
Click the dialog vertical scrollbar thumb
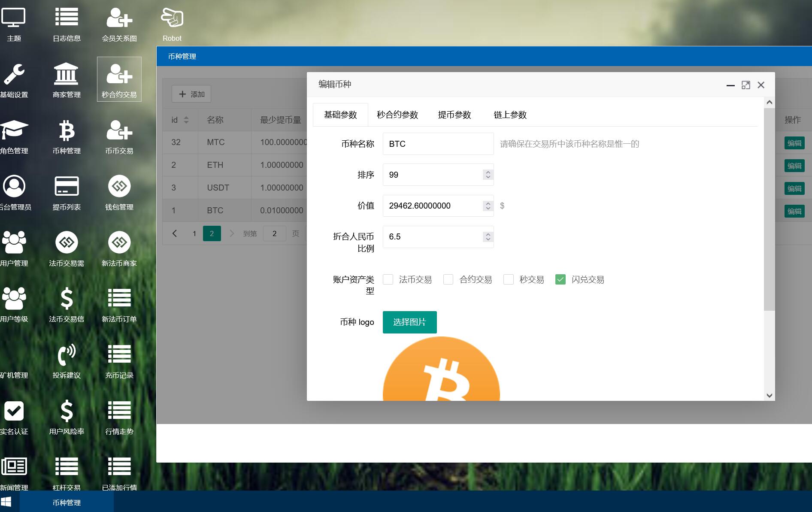pyautogui.click(x=770, y=209)
